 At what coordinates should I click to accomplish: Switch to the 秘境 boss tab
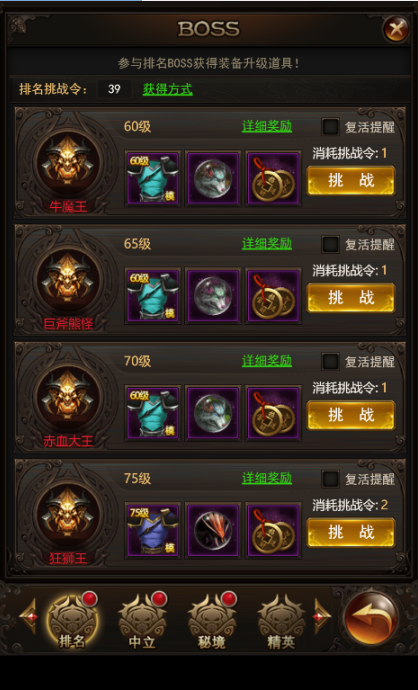(x=212, y=622)
